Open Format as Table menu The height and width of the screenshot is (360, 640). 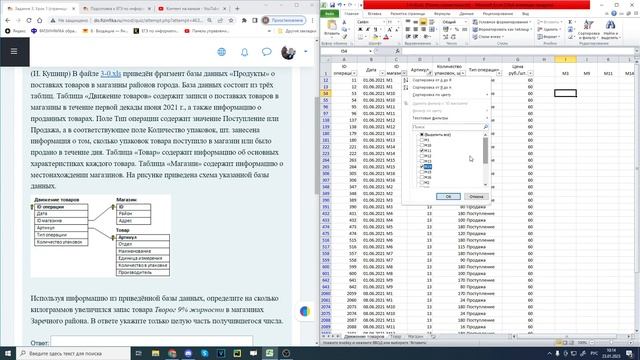coord(502,29)
